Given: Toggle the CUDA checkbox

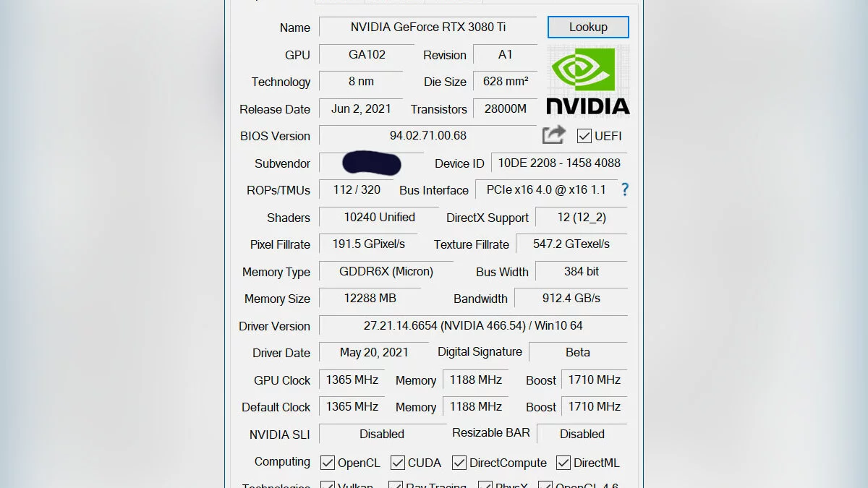Looking at the screenshot, I should [398, 463].
